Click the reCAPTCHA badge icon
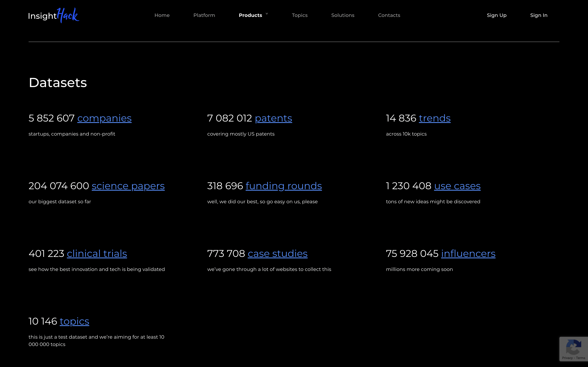The image size is (588, 367). 574,347
